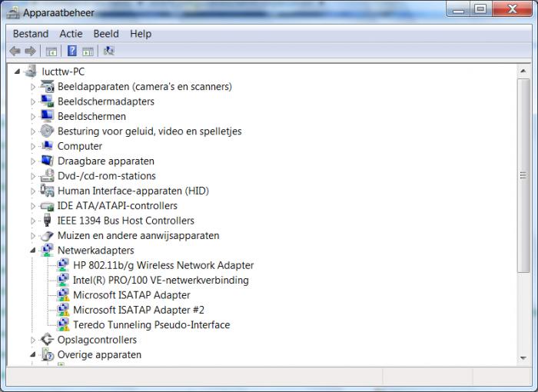Open the Bestand menu
The width and height of the screenshot is (538, 392).
(x=31, y=34)
